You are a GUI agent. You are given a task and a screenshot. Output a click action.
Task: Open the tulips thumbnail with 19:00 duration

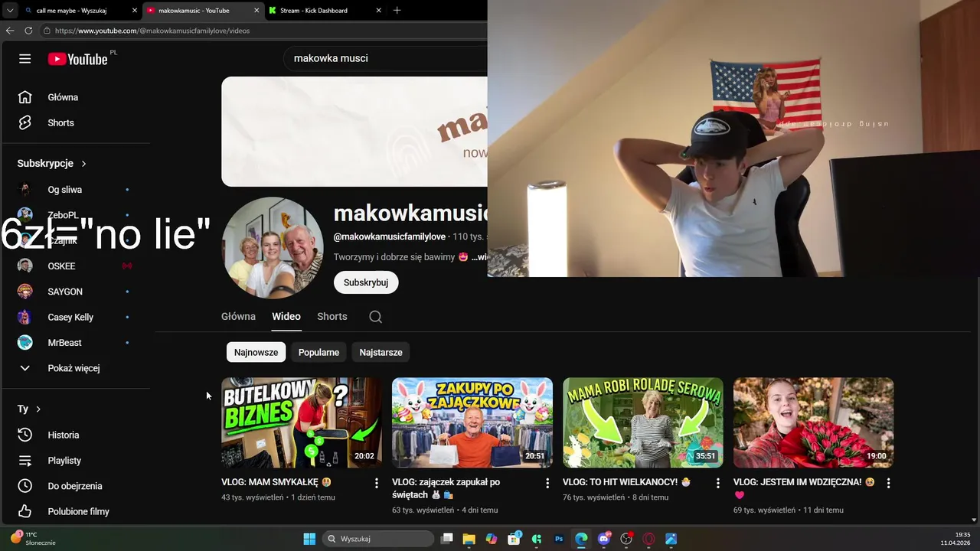click(x=814, y=422)
